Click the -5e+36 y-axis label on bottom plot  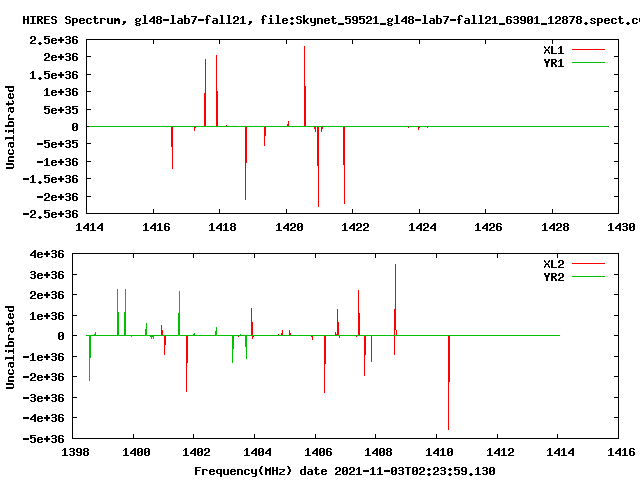pyautogui.click(x=44, y=439)
